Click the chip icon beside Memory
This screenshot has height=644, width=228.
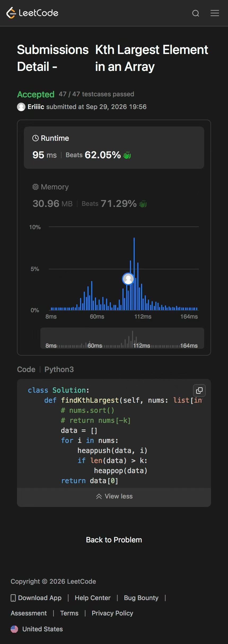point(36,187)
